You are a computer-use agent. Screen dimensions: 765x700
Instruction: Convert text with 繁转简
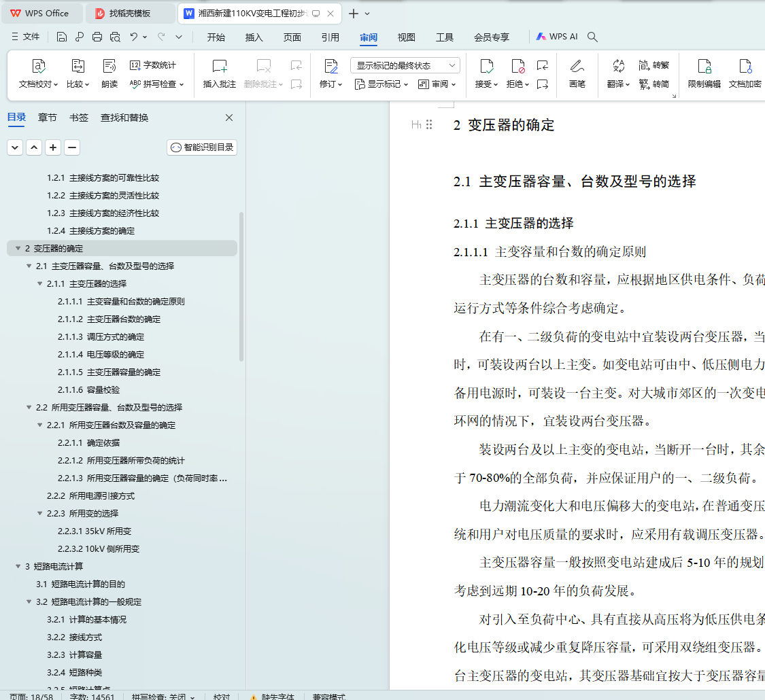click(653, 84)
